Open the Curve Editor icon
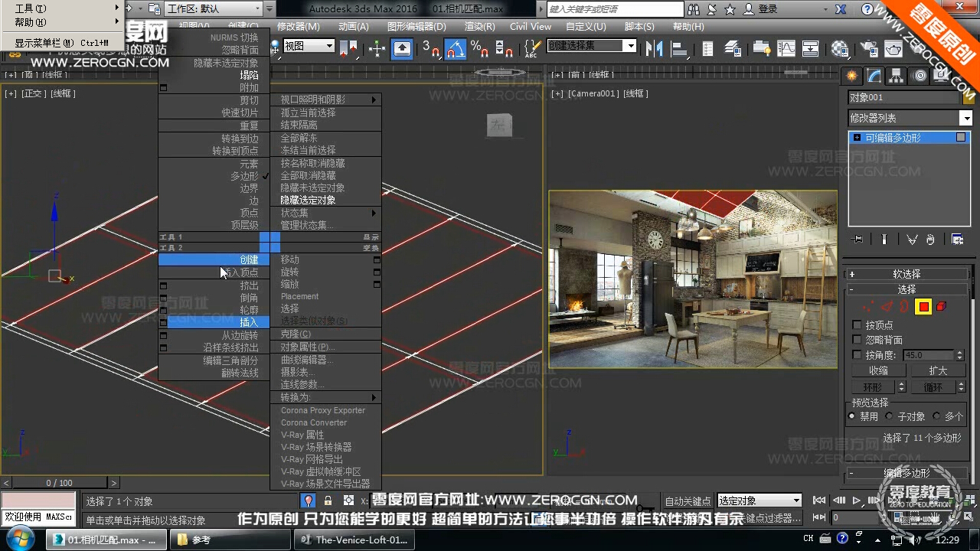The width and height of the screenshot is (980, 551). click(786, 48)
